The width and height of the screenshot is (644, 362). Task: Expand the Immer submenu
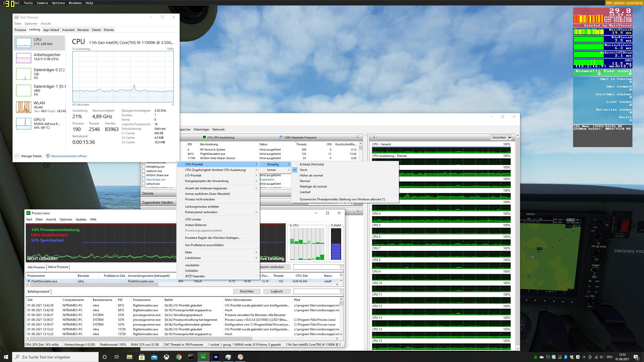(275, 170)
